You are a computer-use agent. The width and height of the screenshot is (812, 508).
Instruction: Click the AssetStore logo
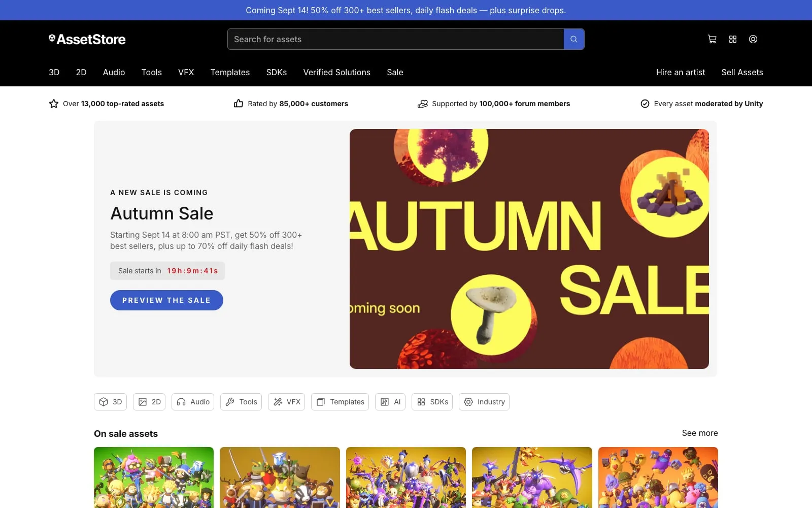click(x=87, y=39)
